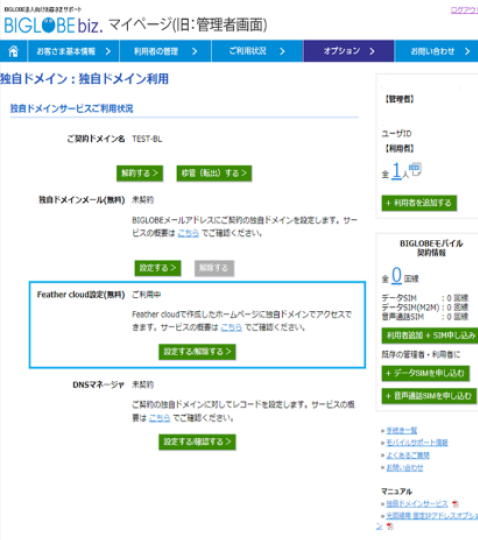Click + 音声通話SIMを申し込む button
Screen dimensions: 478x540
pos(429,396)
